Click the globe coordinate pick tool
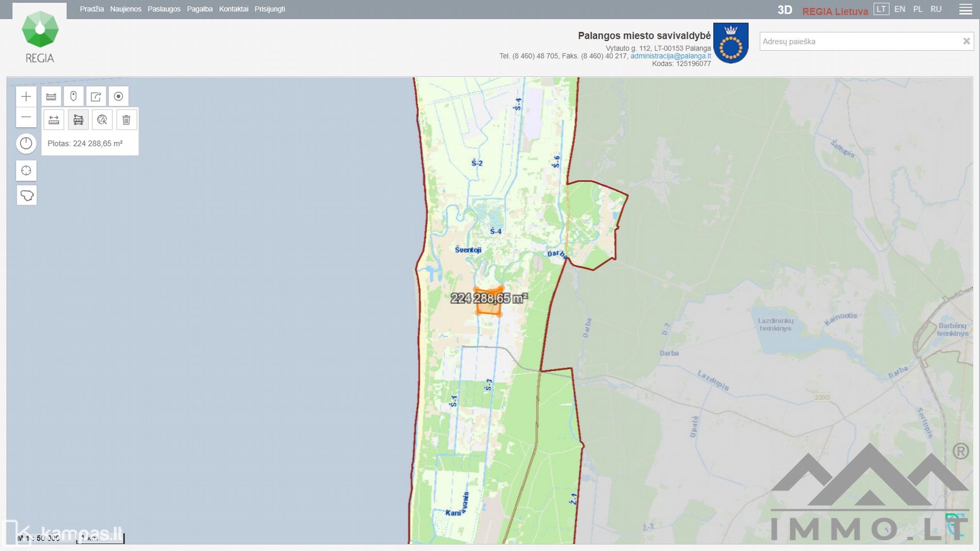The image size is (980, 551). [x=102, y=120]
